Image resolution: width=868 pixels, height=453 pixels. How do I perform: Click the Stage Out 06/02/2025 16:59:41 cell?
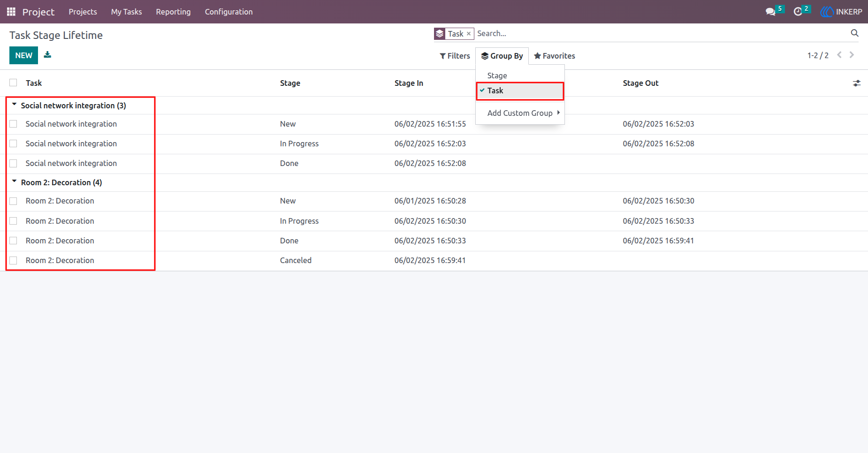pos(658,241)
